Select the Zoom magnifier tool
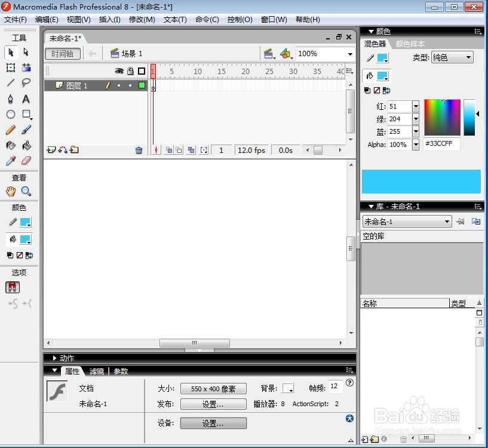This screenshot has height=448, width=488. (x=26, y=191)
